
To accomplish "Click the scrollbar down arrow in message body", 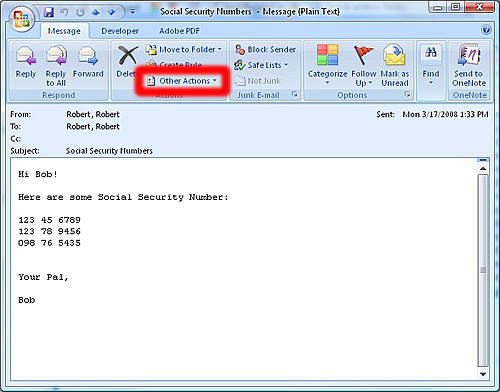I will (483, 374).
